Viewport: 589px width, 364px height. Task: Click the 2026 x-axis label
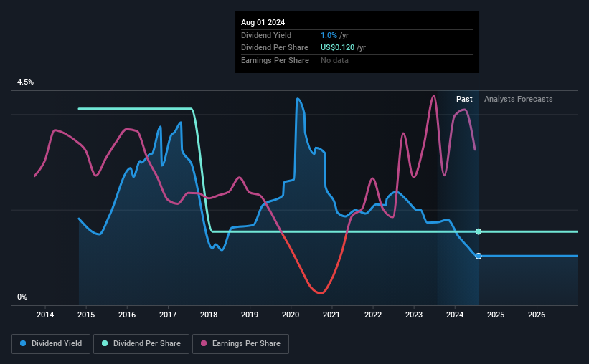(537, 315)
